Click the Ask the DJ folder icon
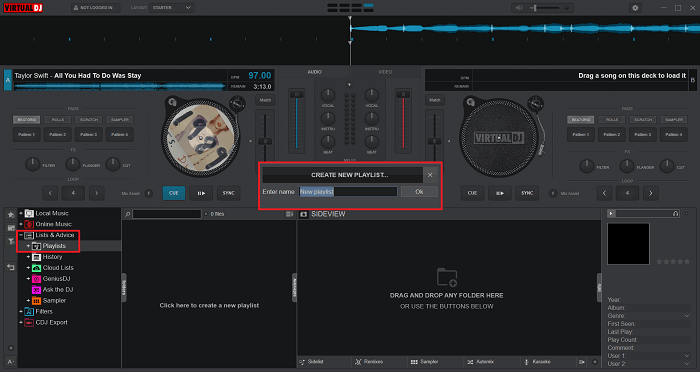 click(37, 290)
